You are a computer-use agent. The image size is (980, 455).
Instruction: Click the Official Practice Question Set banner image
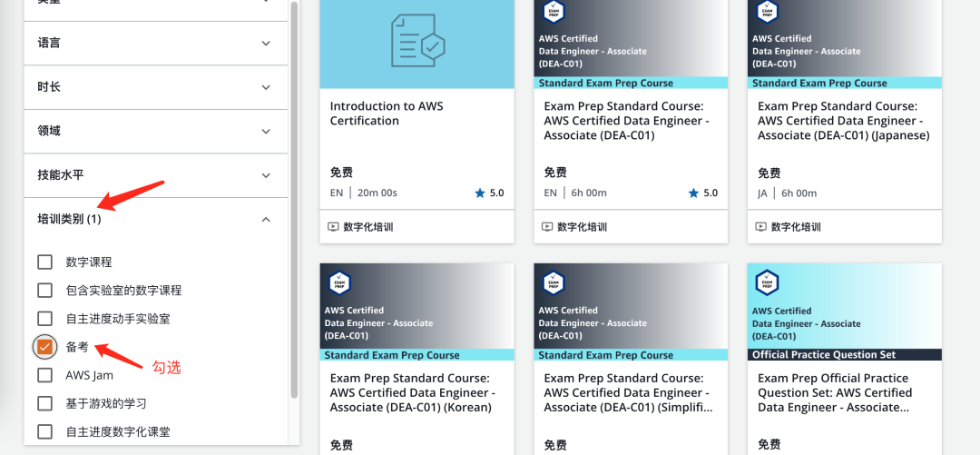(x=845, y=312)
